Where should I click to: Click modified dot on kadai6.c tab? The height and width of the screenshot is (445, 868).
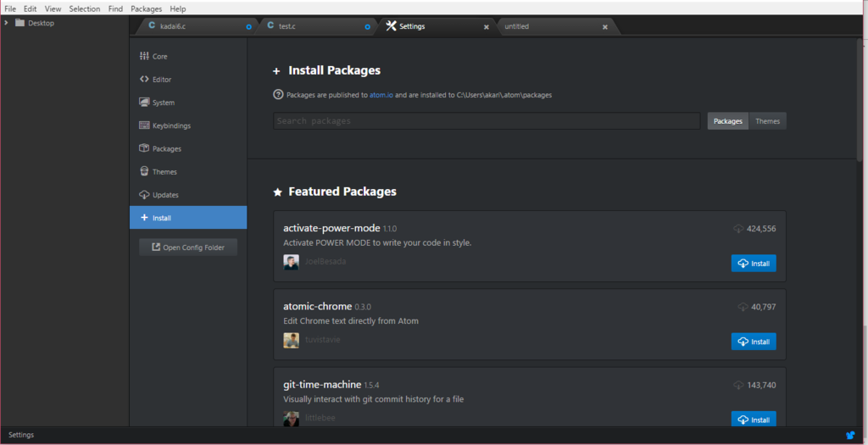pyautogui.click(x=248, y=26)
